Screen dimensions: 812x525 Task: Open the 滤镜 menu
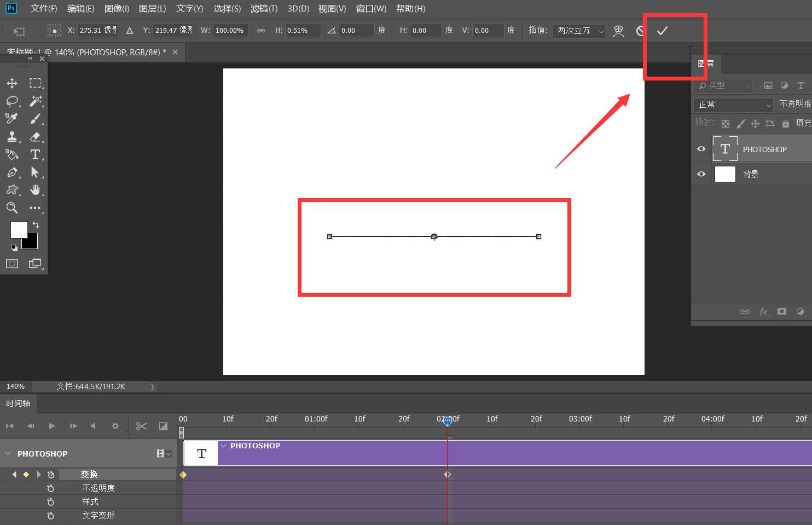click(264, 9)
